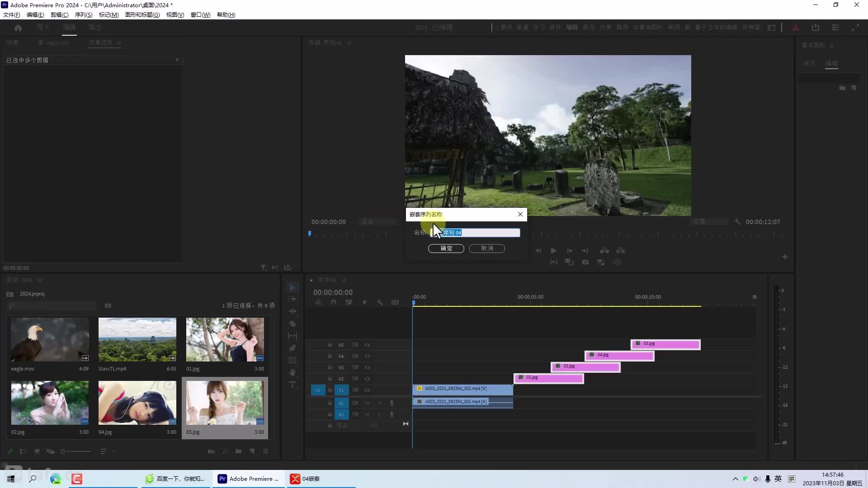Select the Hand tool
868x488 pixels.
292,372
